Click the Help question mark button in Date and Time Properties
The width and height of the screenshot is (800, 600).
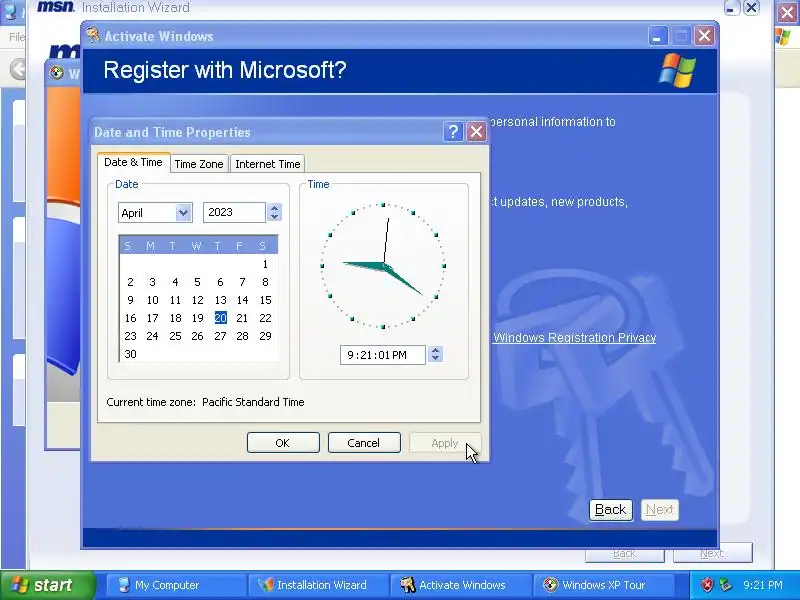(x=453, y=132)
